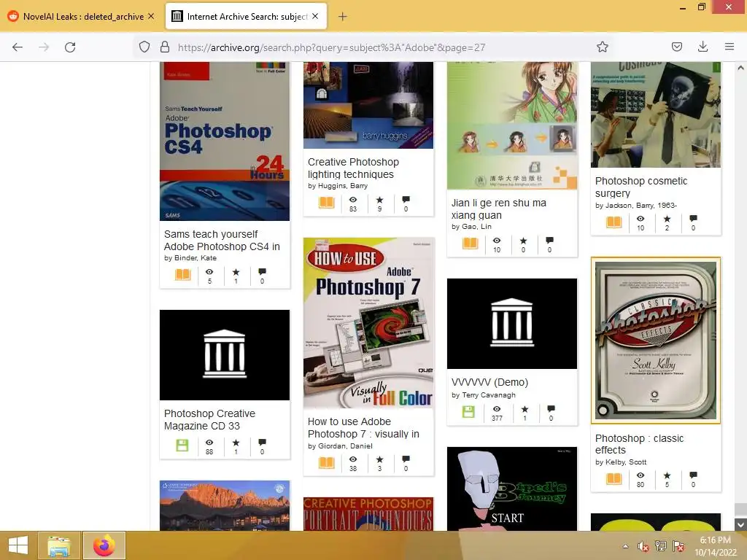Reload the current page
The image size is (747, 560).
(x=70, y=47)
